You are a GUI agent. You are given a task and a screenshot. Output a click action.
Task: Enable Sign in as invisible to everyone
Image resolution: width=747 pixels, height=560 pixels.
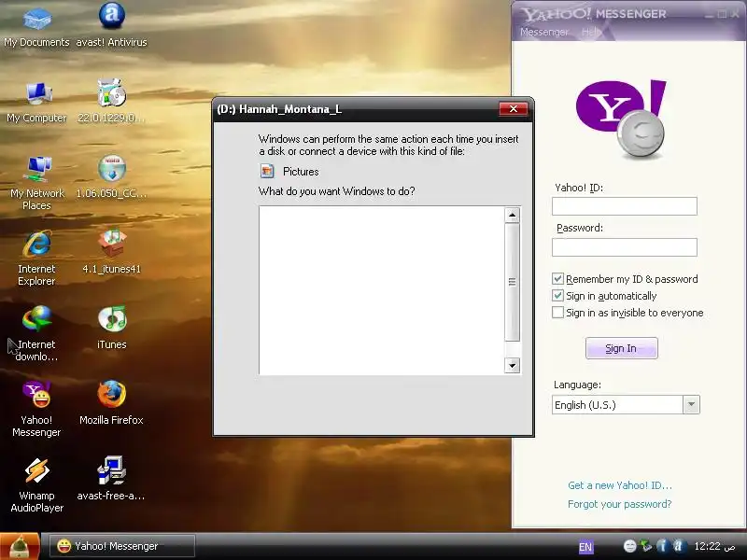pos(557,313)
